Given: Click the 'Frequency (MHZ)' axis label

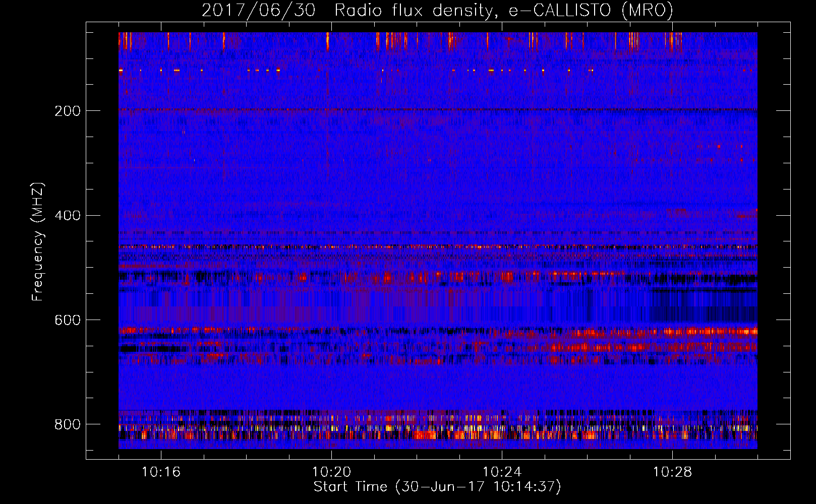Looking at the screenshot, I should [x=38, y=241].
